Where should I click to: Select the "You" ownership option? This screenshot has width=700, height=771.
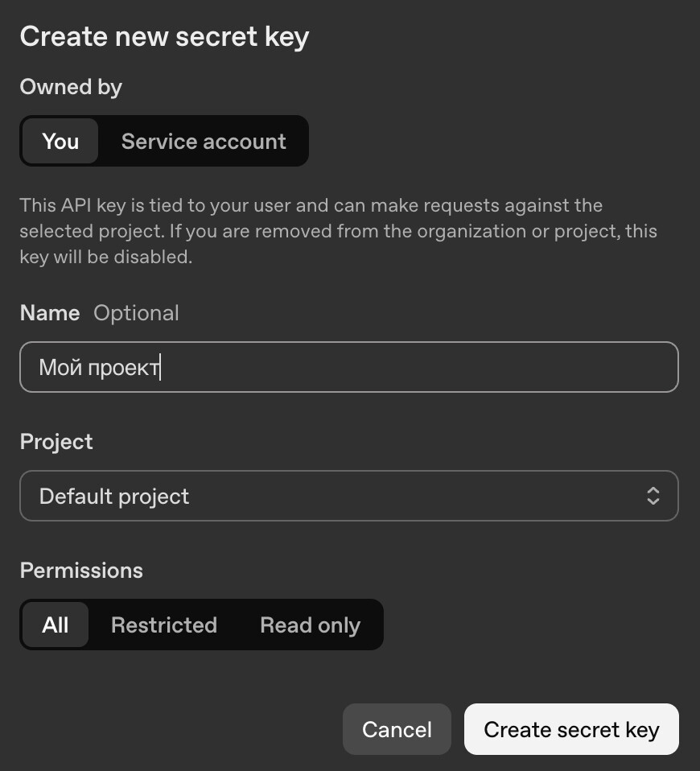click(x=60, y=142)
